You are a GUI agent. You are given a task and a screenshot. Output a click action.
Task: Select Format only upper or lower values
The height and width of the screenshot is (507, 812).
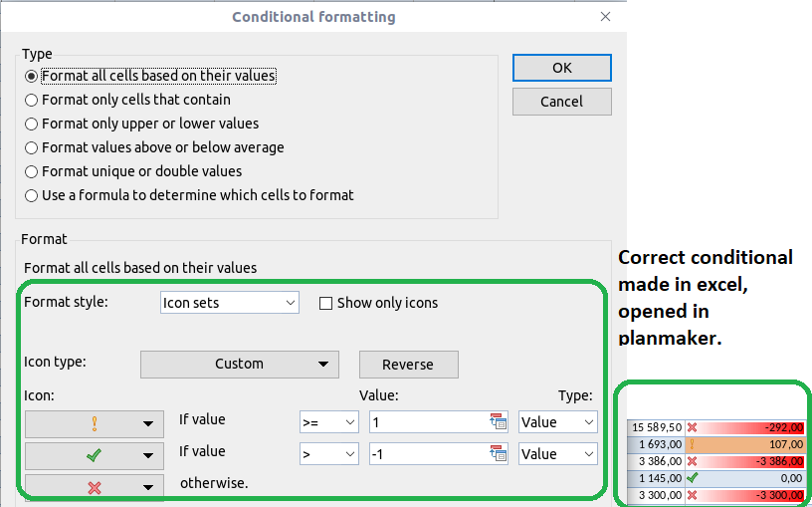(x=32, y=124)
